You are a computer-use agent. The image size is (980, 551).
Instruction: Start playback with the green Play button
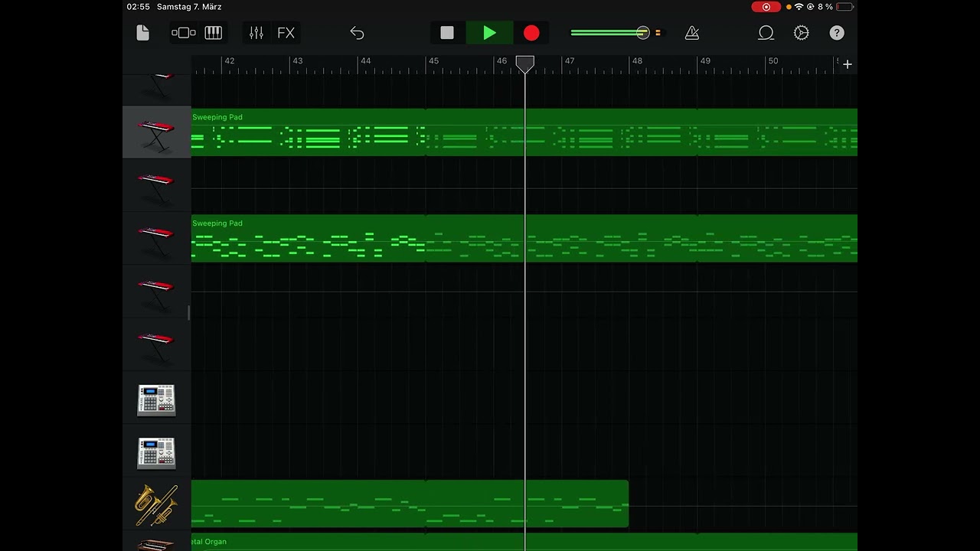489,33
